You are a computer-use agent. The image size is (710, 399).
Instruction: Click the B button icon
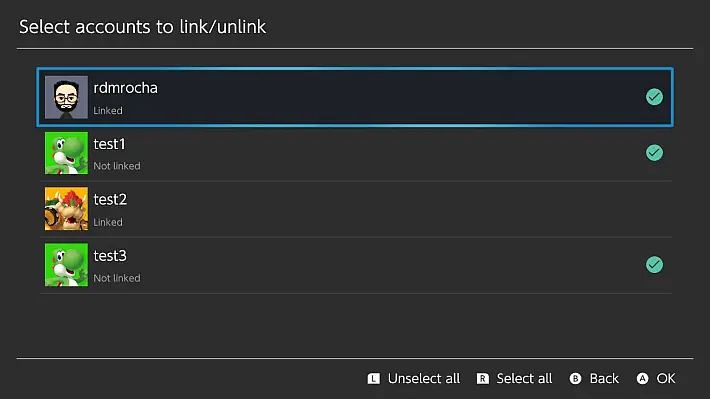coord(576,379)
